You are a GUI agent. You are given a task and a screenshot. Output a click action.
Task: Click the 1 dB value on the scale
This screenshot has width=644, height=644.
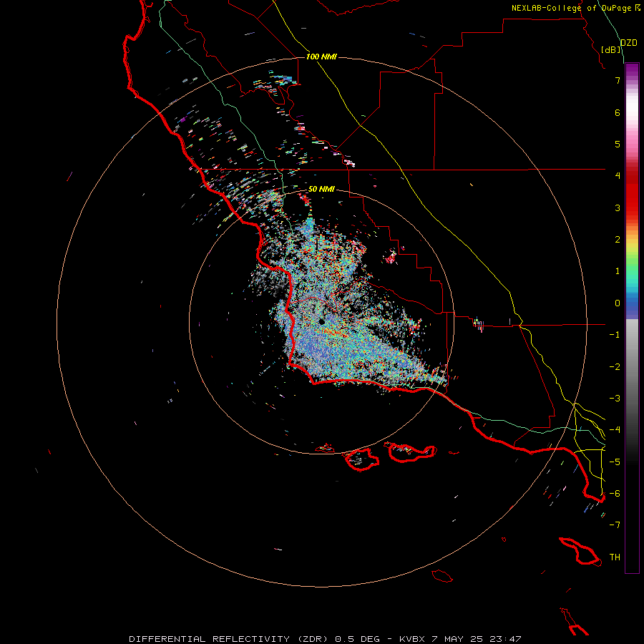pos(618,271)
